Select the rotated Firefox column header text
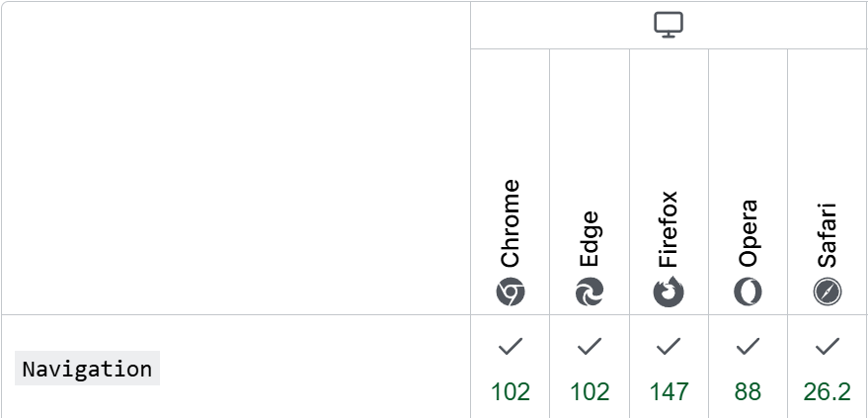Screen dimensions: 868x418 [669, 229]
